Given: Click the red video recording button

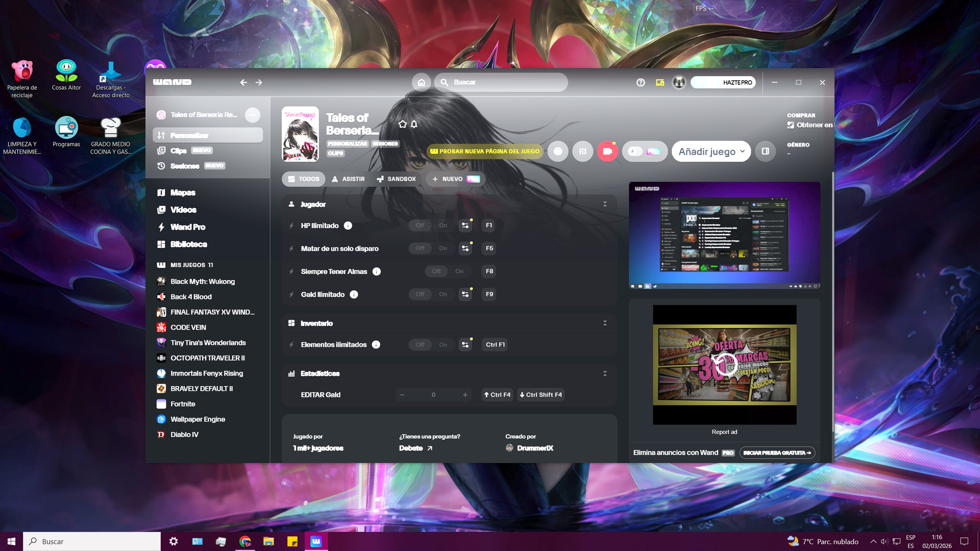Looking at the screenshot, I should 607,152.
